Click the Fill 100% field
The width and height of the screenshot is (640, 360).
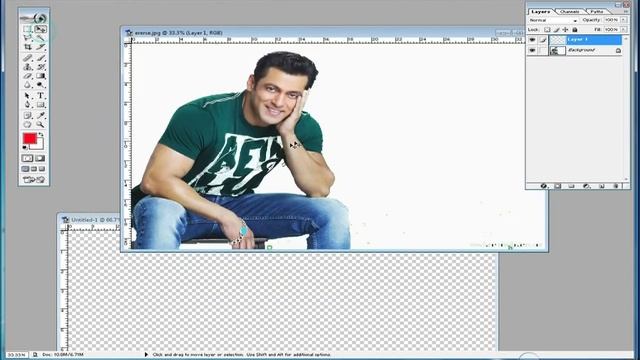(611, 29)
